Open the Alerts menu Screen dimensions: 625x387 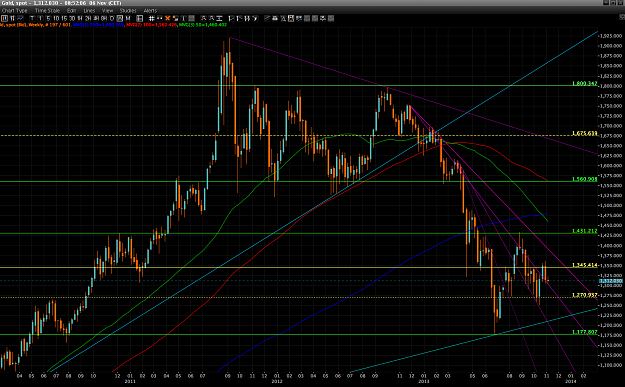pos(150,10)
